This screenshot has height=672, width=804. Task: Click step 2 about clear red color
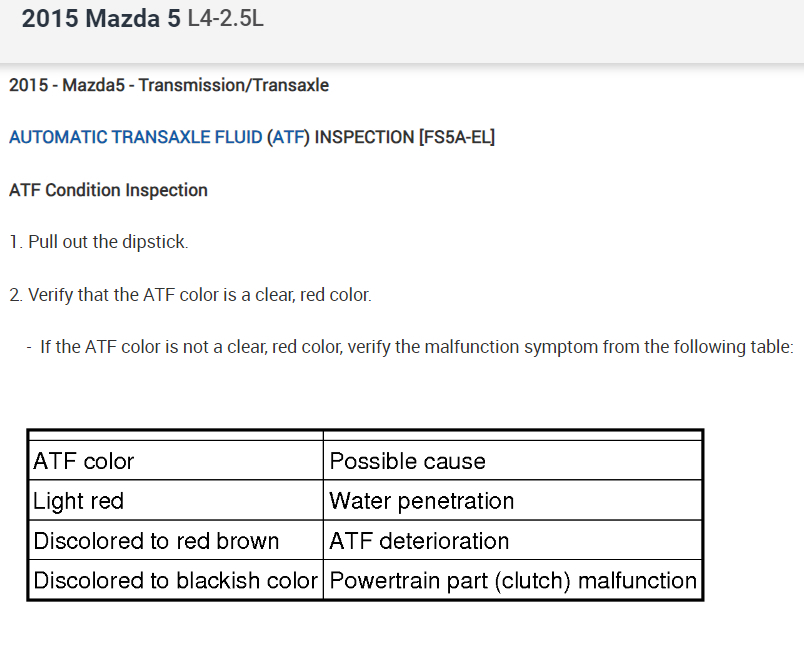[190, 295]
